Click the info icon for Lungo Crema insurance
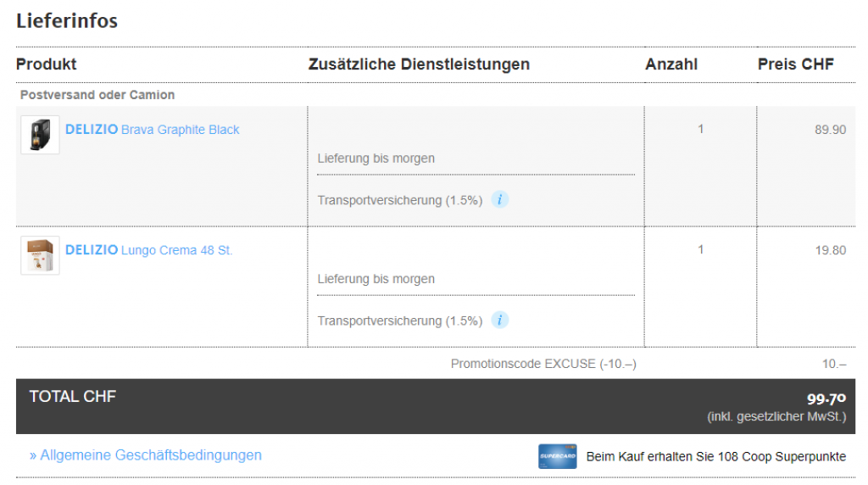 click(500, 321)
